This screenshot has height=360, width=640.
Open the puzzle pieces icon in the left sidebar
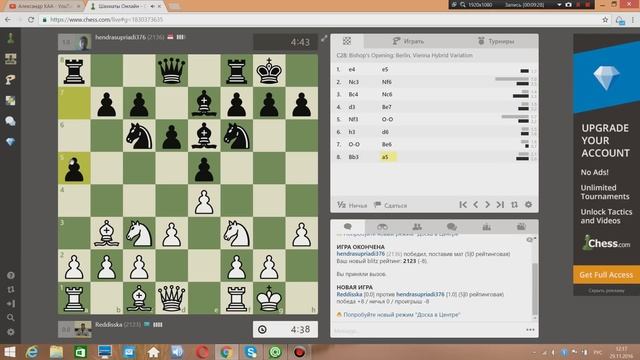click(x=11, y=100)
